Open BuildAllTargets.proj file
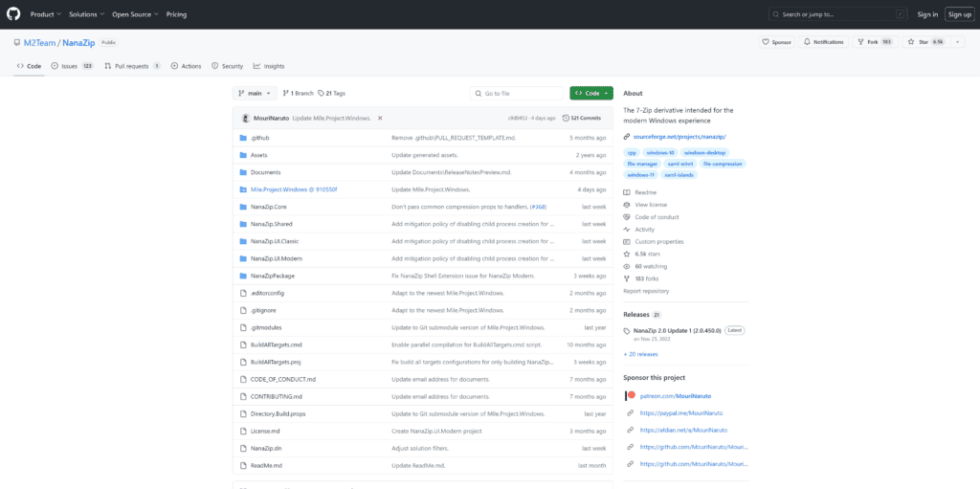 pyautogui.click(x=277, y=362)
